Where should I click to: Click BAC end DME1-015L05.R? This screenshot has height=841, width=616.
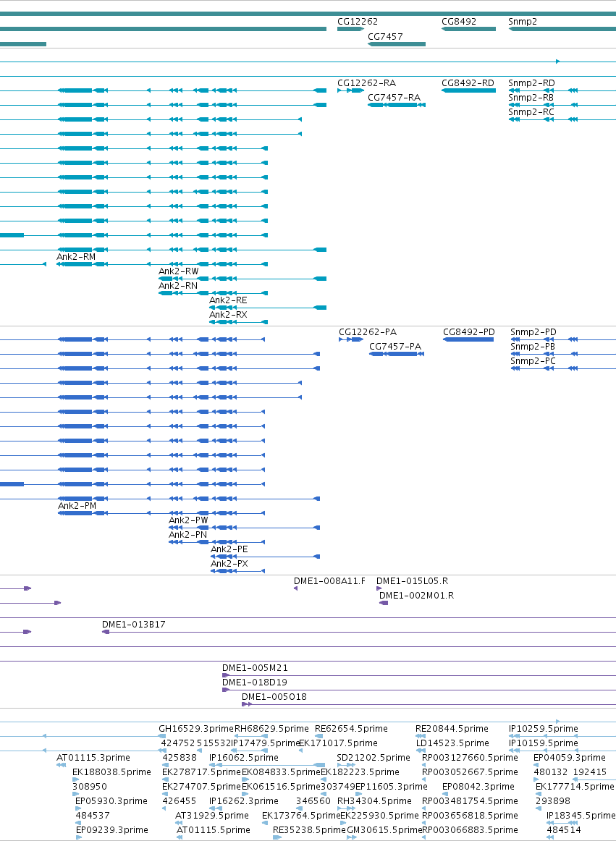pos(379,588)
